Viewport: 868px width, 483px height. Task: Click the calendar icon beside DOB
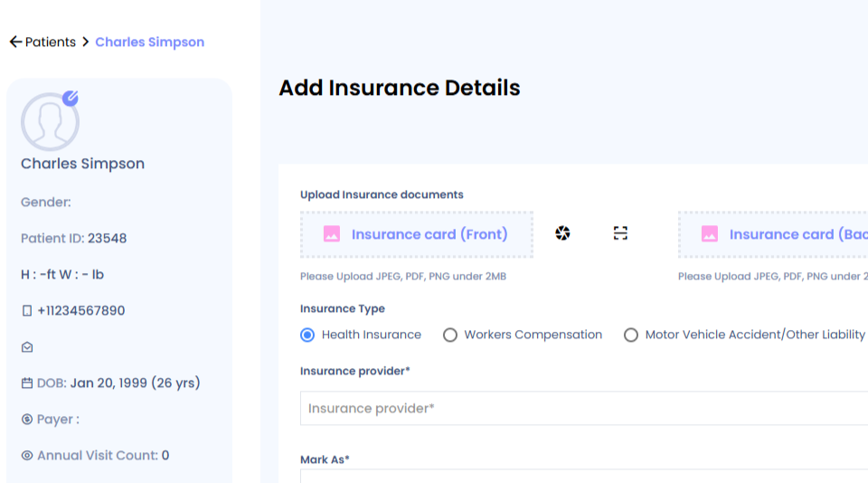coord(27,384)
